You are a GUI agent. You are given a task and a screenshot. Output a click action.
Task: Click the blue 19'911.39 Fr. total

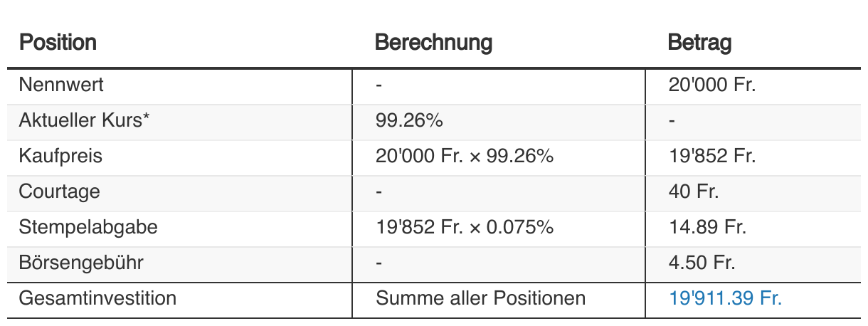pyautogui.click(x=724, y=298)
